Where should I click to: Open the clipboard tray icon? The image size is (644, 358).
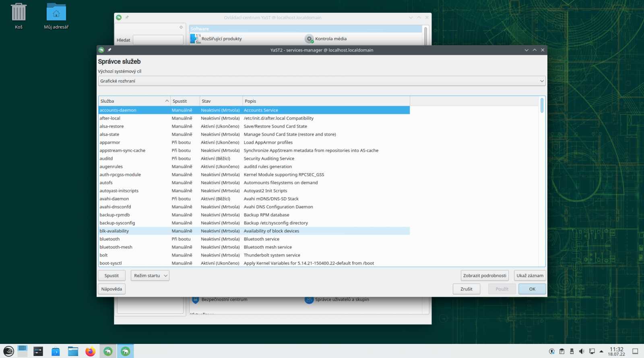562,351
